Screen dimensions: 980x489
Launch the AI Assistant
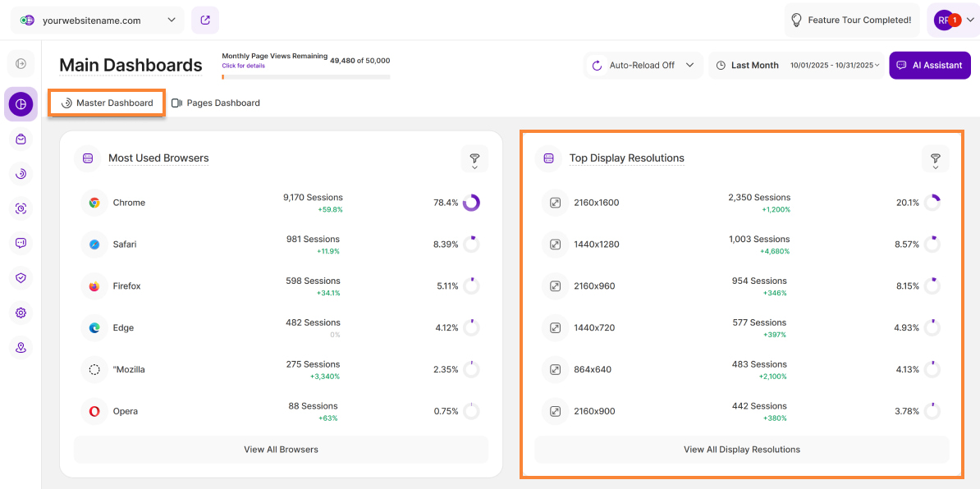coord(929,66)
